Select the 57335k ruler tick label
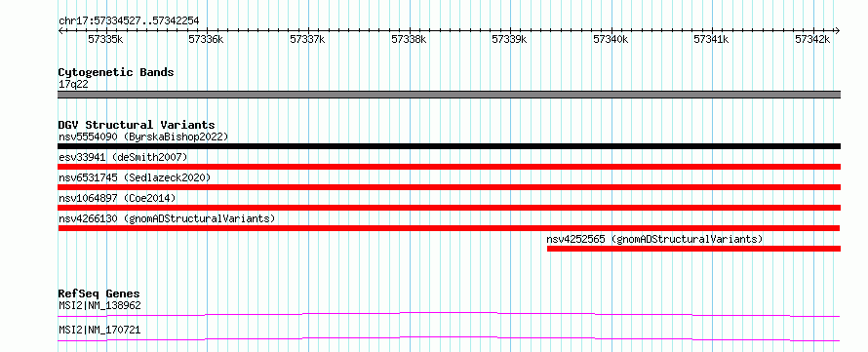This screenshot has width=868, height=352. click(x=105, y=39)
